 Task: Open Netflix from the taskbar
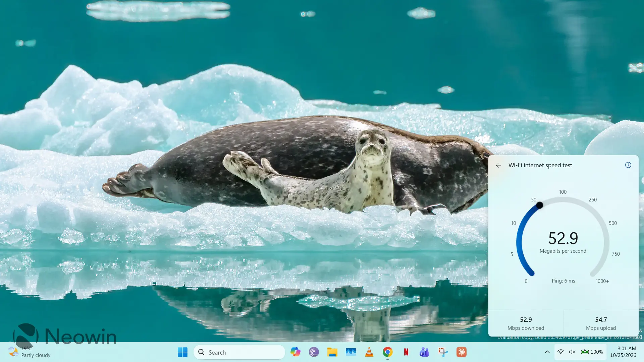tap(406, 352)
